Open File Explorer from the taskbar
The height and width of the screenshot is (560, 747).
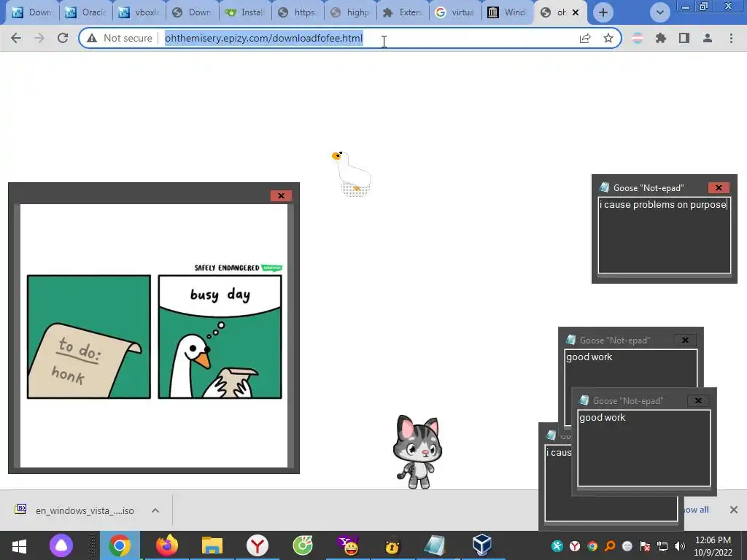pos(212,545)
